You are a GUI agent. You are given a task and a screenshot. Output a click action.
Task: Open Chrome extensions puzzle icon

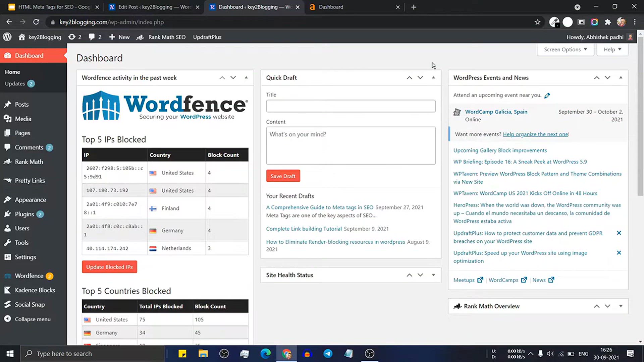coord(608,22)
